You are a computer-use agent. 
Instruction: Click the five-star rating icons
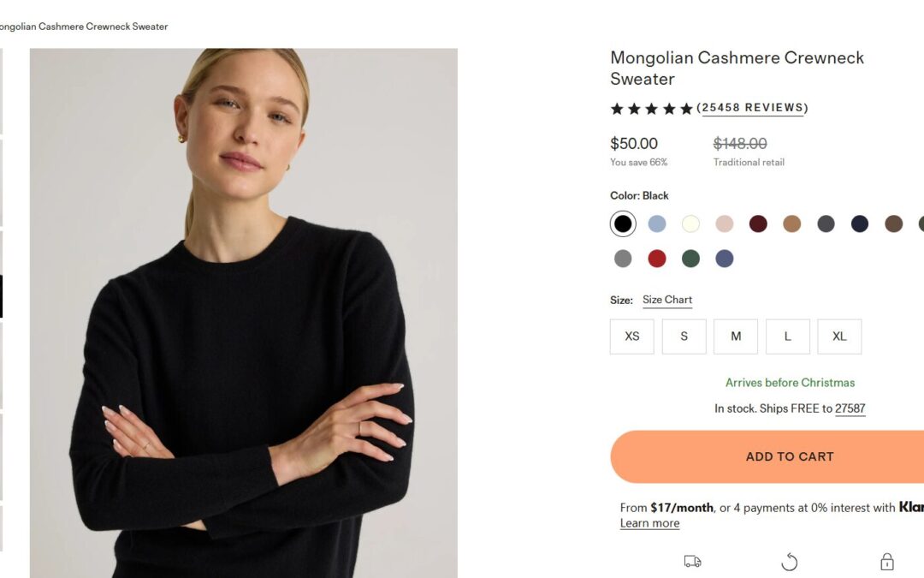click(651, 109)
